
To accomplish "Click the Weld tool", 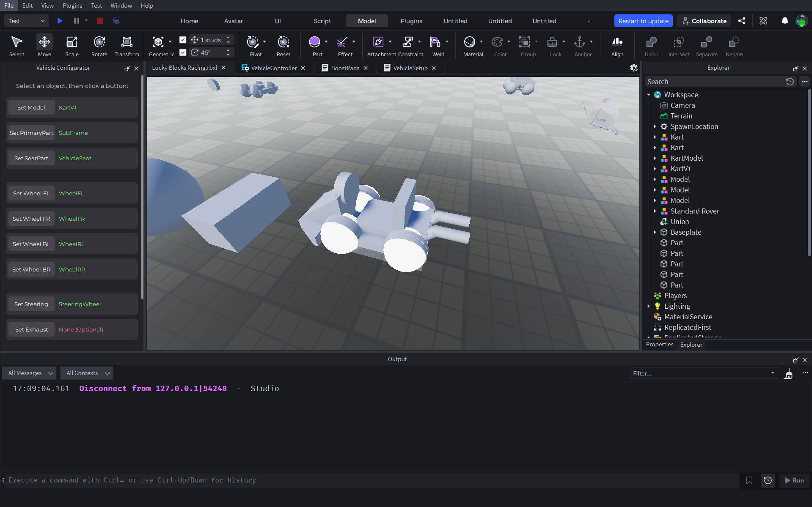I will (x=435, y=42).
